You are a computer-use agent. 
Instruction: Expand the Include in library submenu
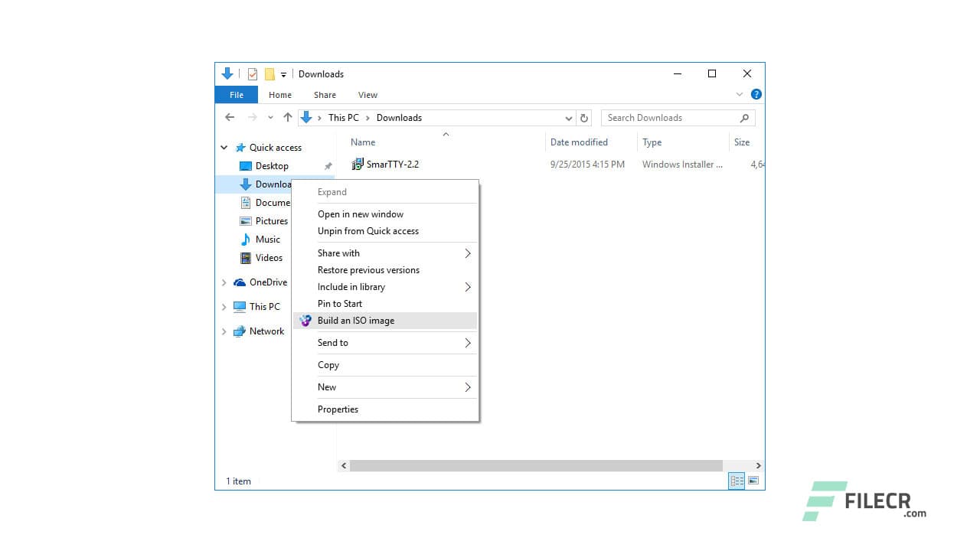[x=467, y=287]
